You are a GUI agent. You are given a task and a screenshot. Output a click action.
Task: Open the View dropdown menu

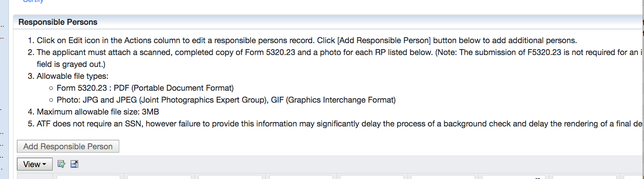(x=35, y=164)
